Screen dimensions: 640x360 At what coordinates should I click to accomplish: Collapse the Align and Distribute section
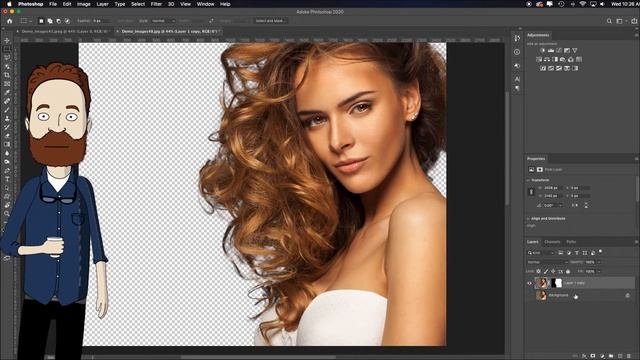click(x=528, y=219)
